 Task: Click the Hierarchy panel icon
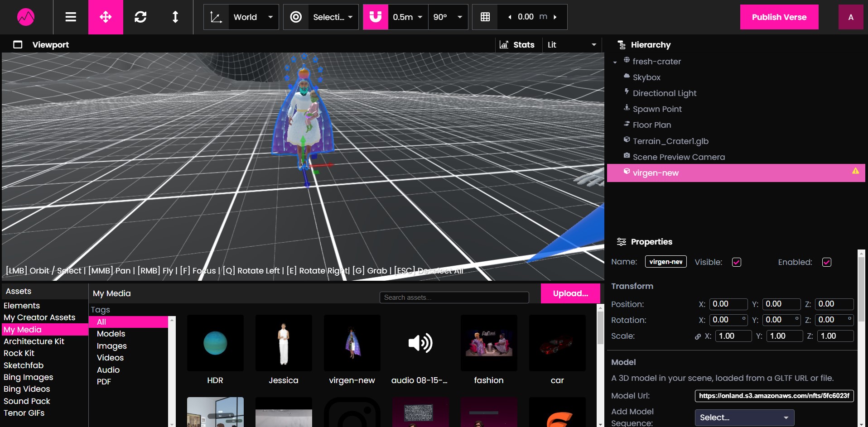tap(622, 44)
